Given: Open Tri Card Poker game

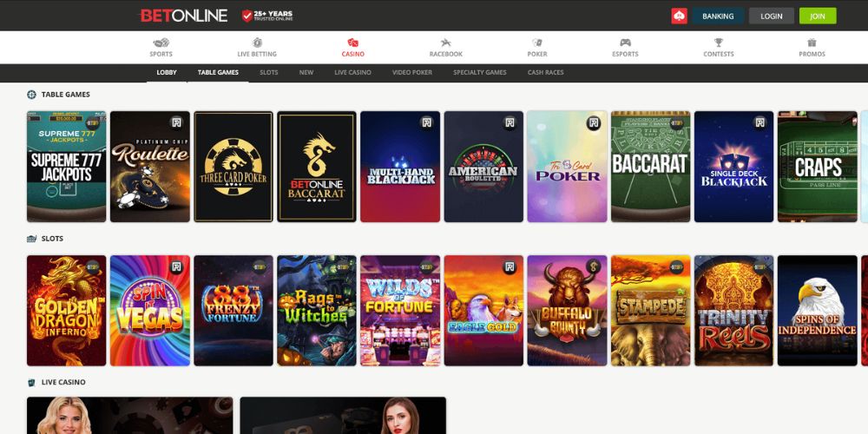Looking at the screenshot, I should coord(567,167).
